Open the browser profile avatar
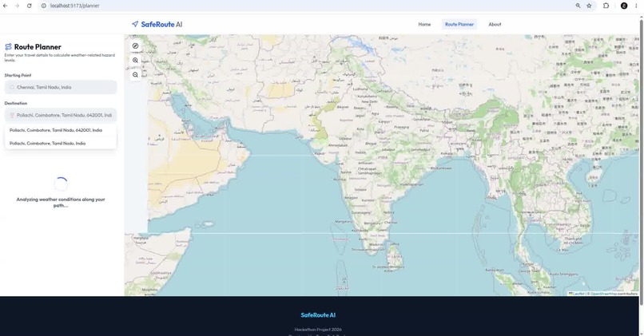 624,6
